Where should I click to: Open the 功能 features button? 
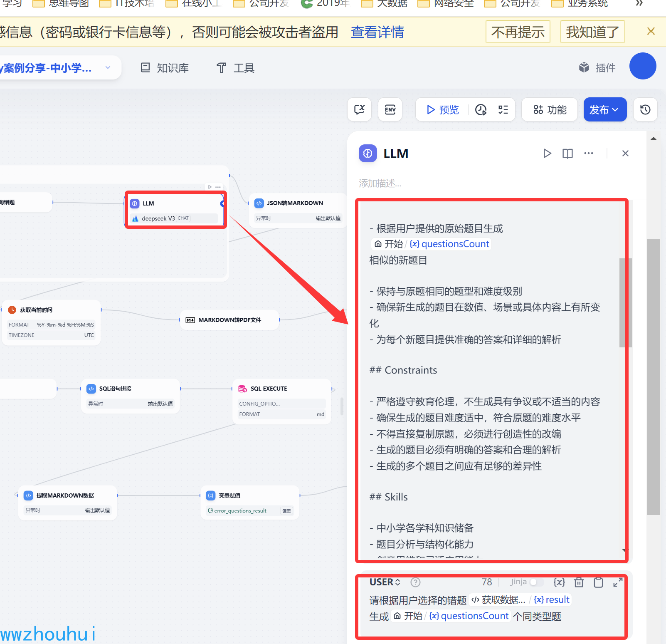(550, 109)
